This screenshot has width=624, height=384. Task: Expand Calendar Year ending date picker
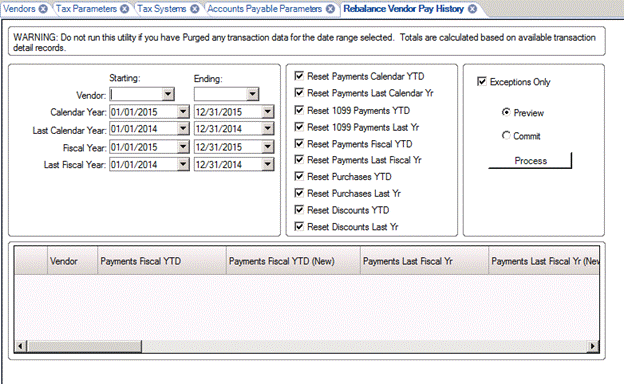(x=268, y=112)
